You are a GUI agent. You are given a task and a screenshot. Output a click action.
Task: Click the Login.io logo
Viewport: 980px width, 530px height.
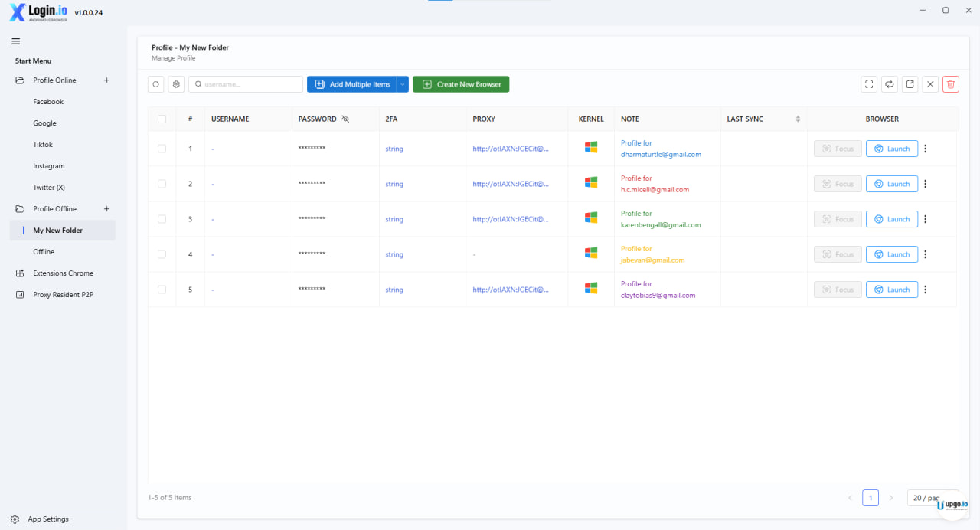pos(39,12)
